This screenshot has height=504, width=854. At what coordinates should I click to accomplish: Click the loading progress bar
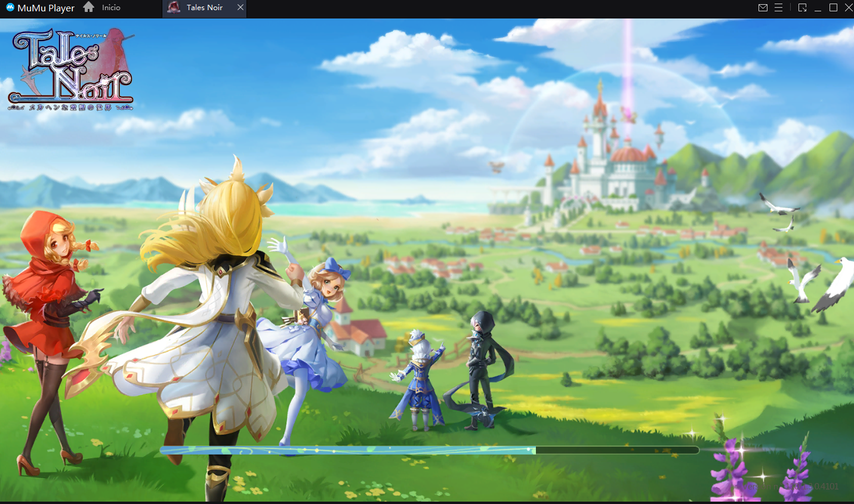[x=428, y=450]
